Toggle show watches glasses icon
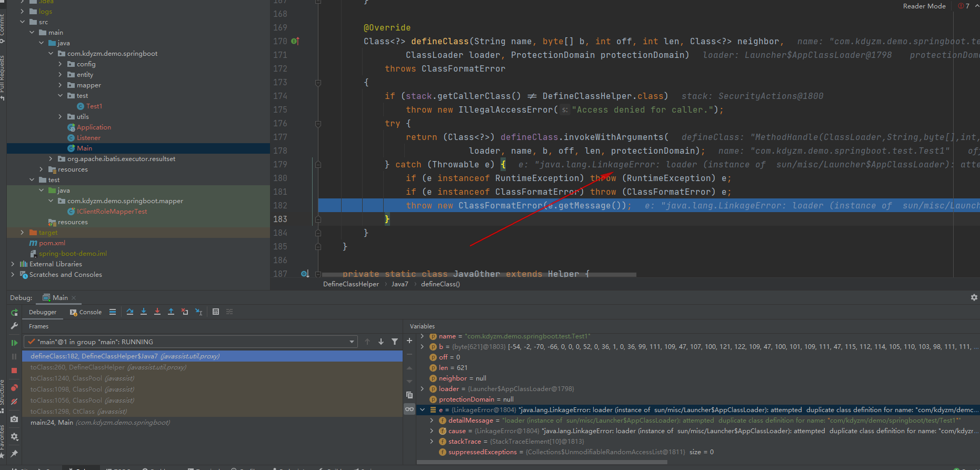Screen dimensions: 980x470 [409, 409]
